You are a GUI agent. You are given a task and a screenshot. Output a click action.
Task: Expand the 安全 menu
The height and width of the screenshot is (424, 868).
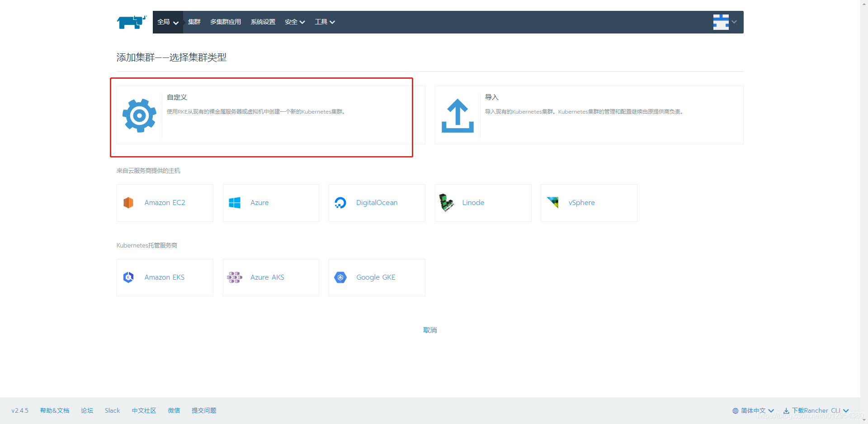pos(295,22)
